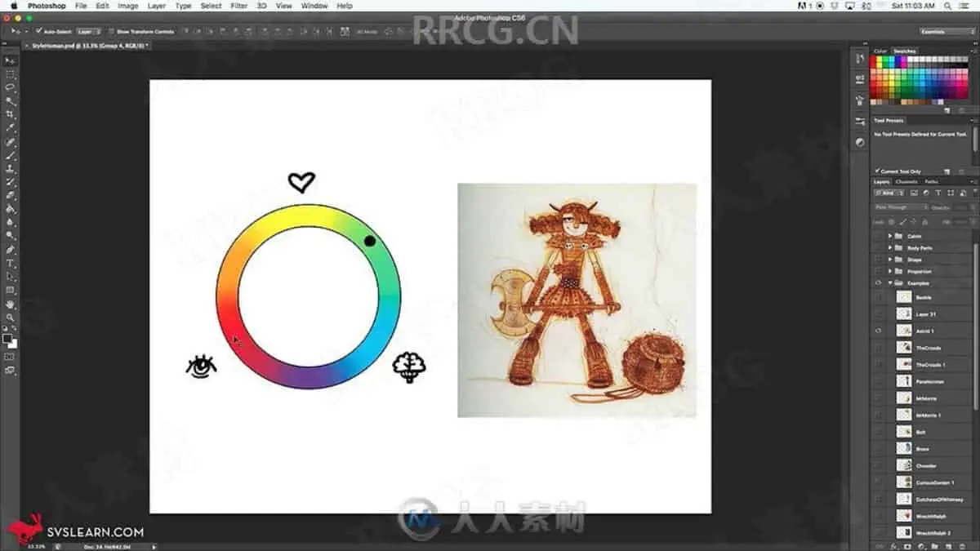Select the Blur tool
This screenshot has height=551, width=980.
11,222
